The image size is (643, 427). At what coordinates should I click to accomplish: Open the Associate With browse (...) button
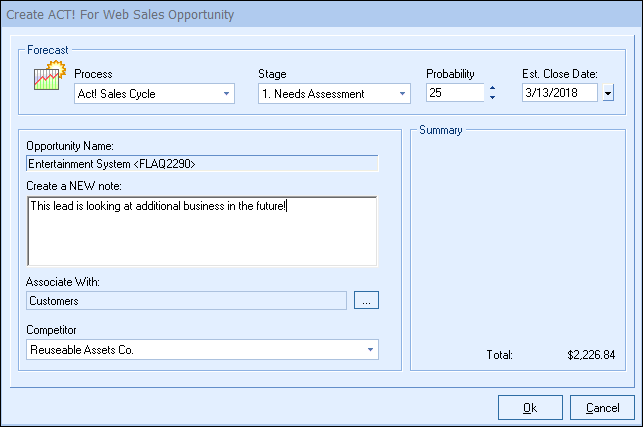tap(366, 300)
